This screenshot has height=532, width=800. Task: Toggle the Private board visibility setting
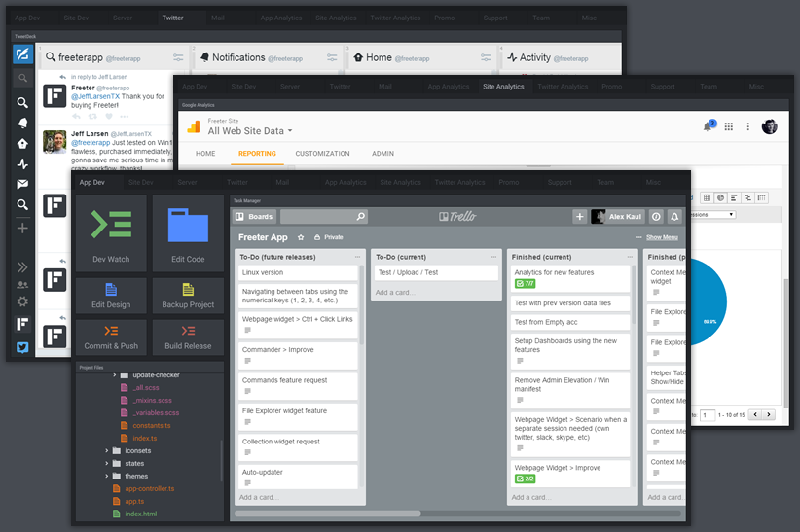click(x=329, y=237)
